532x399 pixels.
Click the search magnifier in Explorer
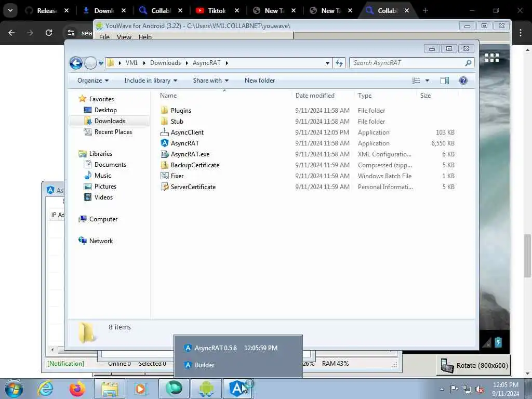point(468,63)
